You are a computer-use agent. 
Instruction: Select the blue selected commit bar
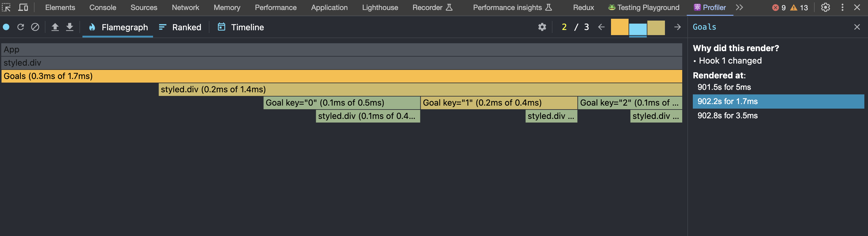tap(638, 30)
